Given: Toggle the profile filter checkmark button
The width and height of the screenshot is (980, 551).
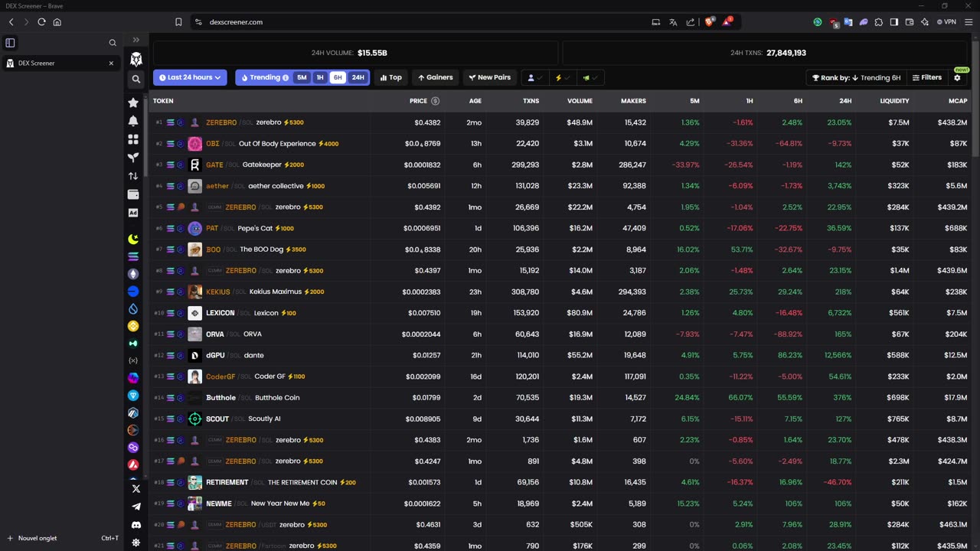Looking at the screenshot, I should [534, 77].
